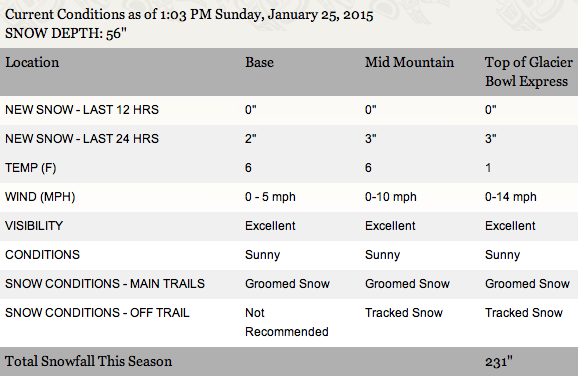Click the Mid Mountain column header
This screenshot has width=578, height=376.
coord(409,62)
